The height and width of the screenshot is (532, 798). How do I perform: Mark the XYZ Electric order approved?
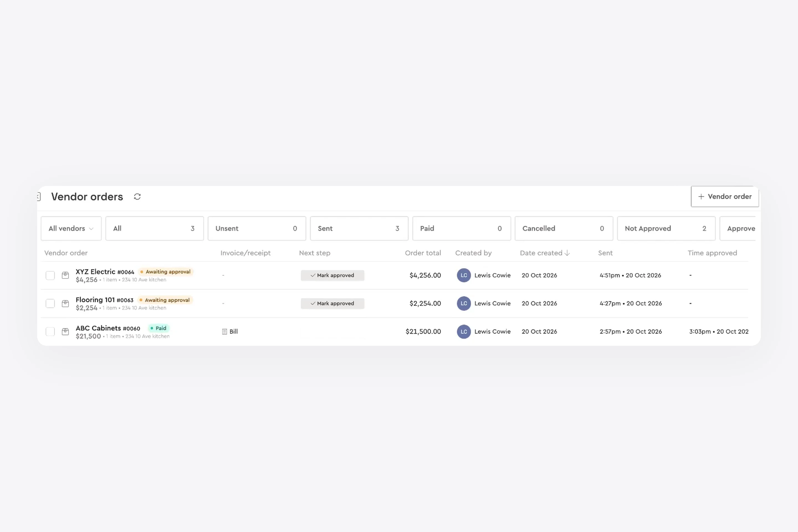point(332,275)
